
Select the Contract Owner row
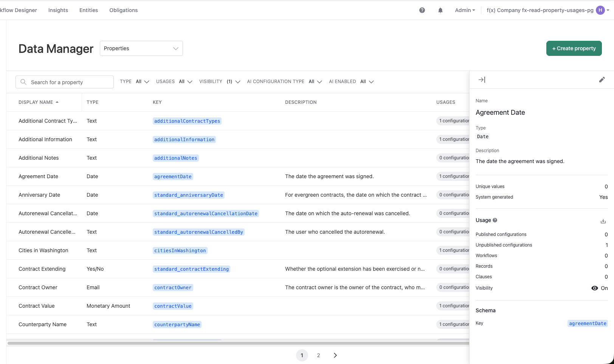point(238,287)
